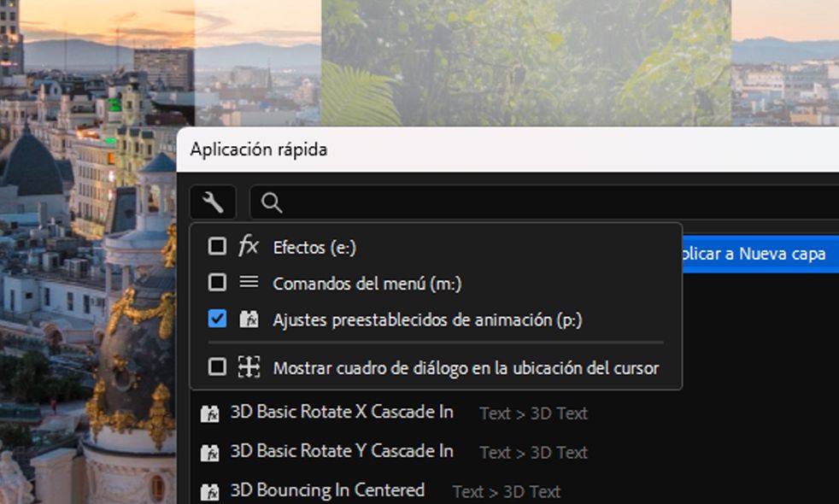Open the wrench settings menu
Image resolution: width=839 pixels, height=504 pixels.
[x=212, y=202]
